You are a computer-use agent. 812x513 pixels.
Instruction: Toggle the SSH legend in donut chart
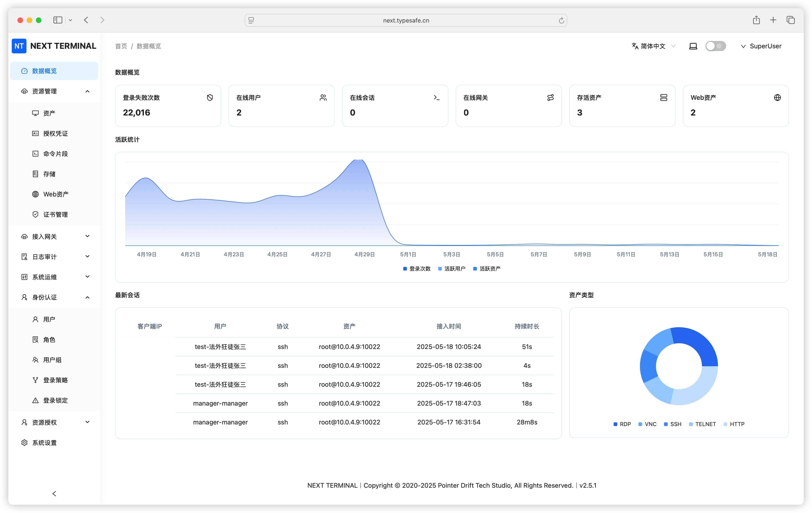673,424
